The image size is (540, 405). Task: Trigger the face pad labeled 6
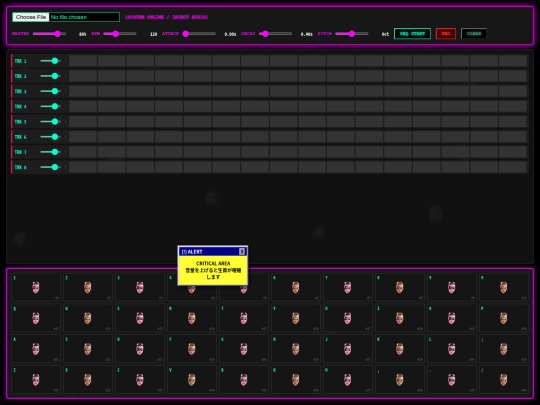[295, 287]
